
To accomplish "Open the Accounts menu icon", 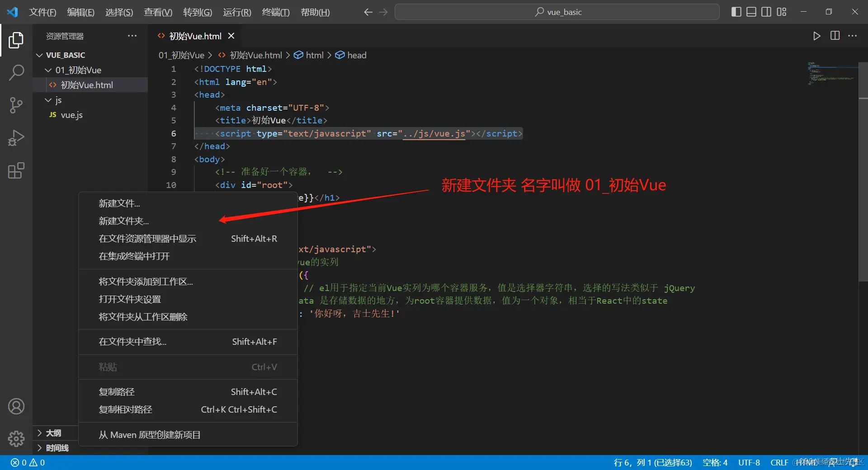I will pos(16,406).
